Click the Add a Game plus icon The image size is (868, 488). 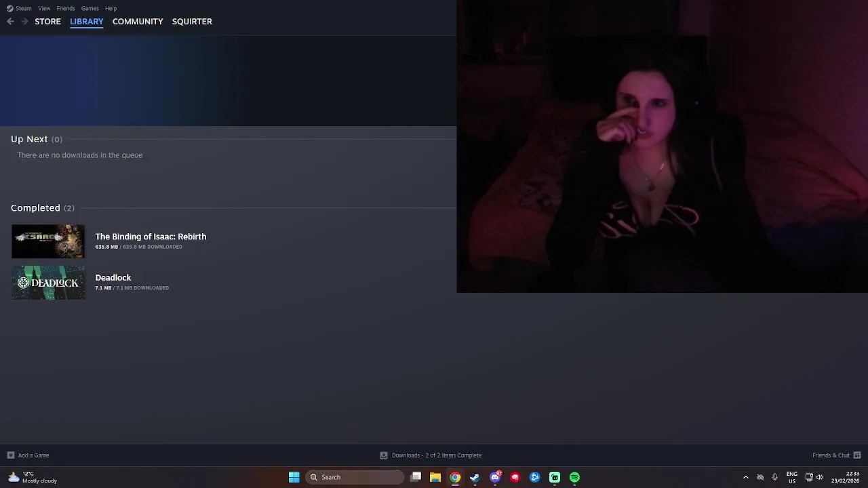tap(10, 455)
